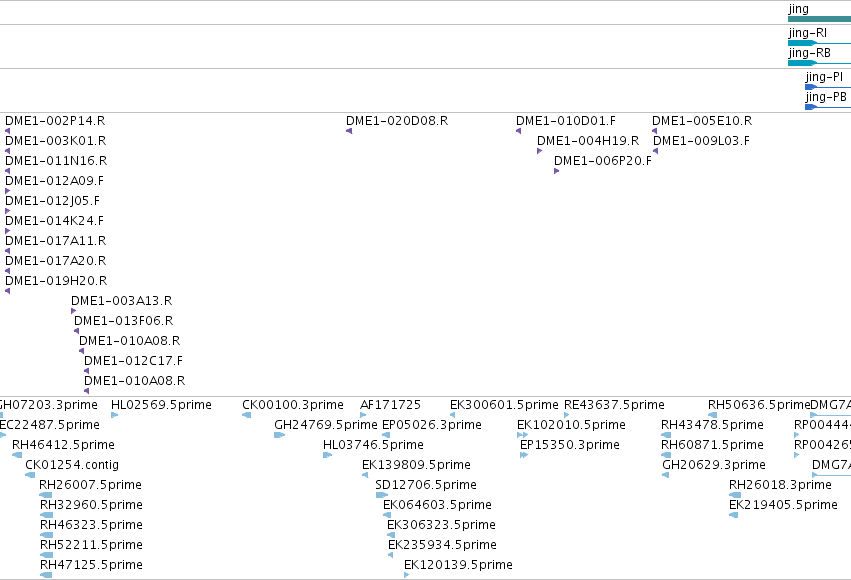This screenshot has width=851, height=580.
Task: Select DME1-003K01.R feature label
Action: [x=55, y=141]
